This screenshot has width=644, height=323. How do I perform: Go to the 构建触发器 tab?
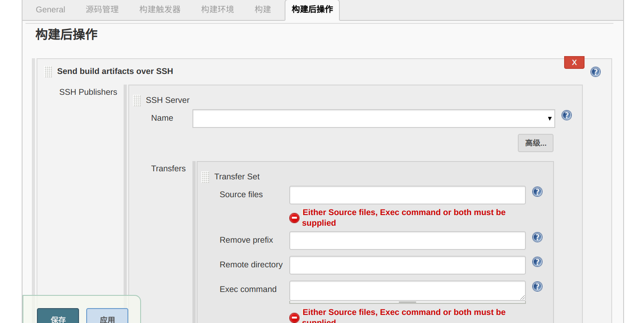[x=160, y=9]
